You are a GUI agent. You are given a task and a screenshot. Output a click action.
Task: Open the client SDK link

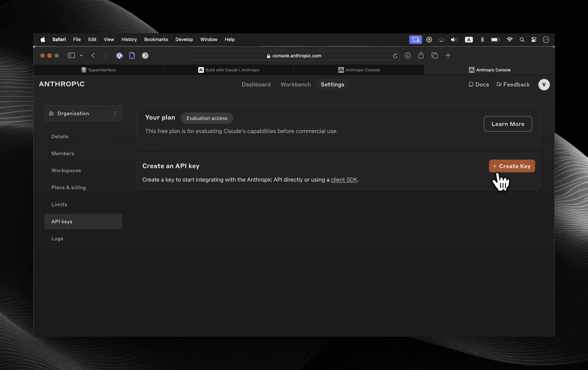[x=344, y=180]
